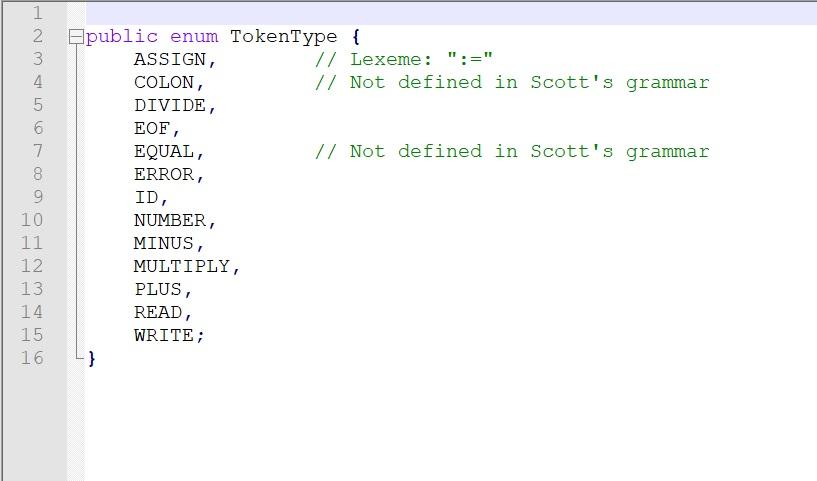Click the opening brace after TokenType

[356, 37]
